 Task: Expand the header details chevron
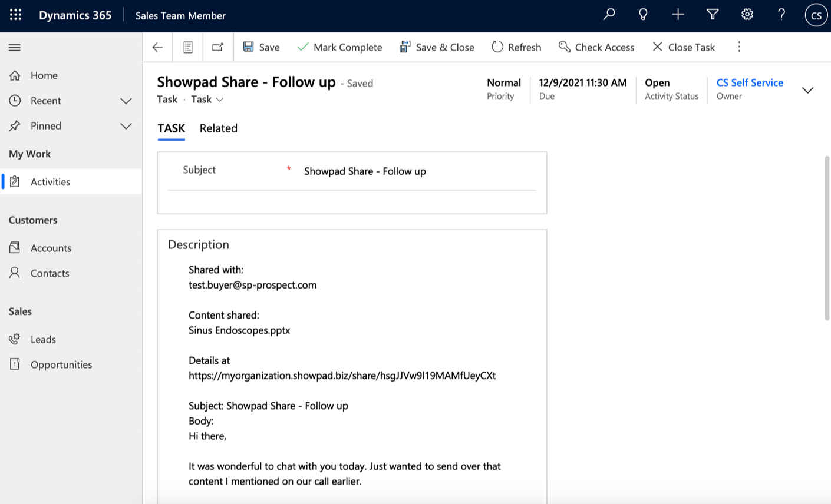(x=807, y=90)
